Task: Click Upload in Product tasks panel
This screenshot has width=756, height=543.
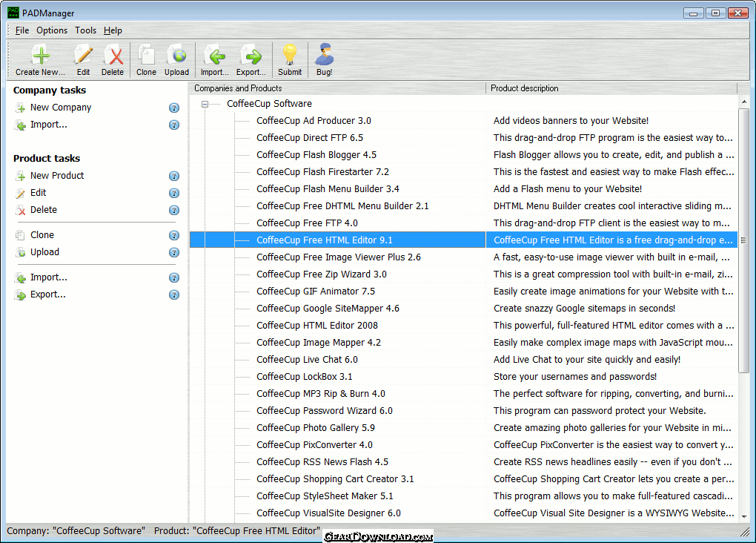Action: [x=44, y=252]
